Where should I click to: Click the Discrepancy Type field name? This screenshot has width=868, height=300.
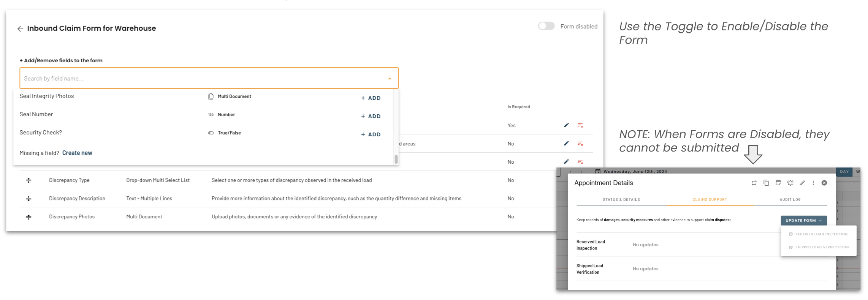(69, 180)
